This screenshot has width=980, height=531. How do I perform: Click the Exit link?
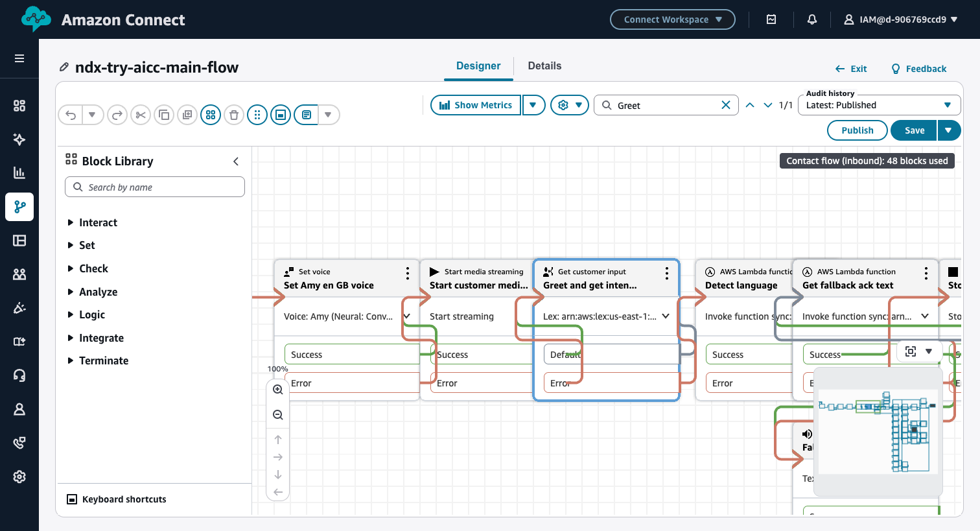tap(851, 69)
